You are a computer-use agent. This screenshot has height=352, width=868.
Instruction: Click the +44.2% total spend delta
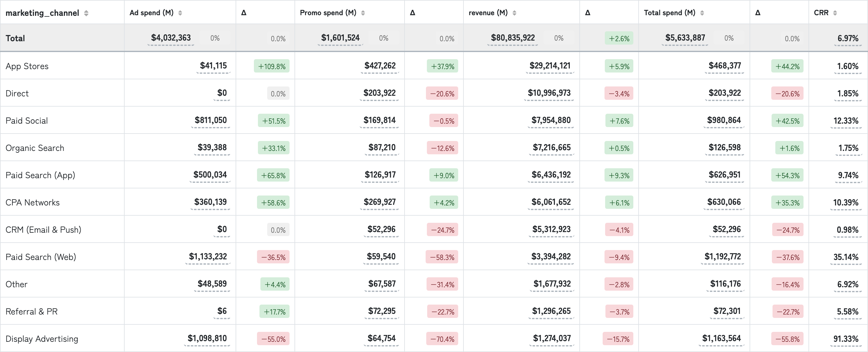coord(787,66)
